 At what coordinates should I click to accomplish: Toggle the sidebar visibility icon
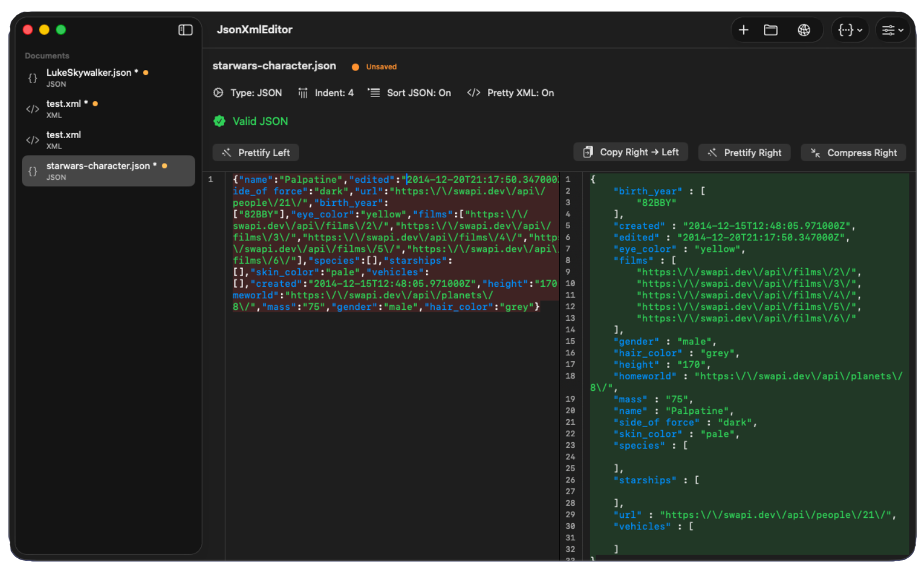coord(185,30)
